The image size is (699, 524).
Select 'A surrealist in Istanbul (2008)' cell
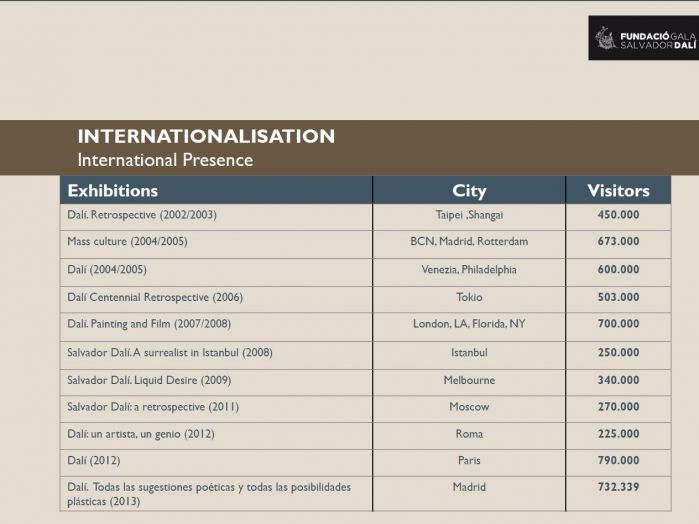(216, 355)
